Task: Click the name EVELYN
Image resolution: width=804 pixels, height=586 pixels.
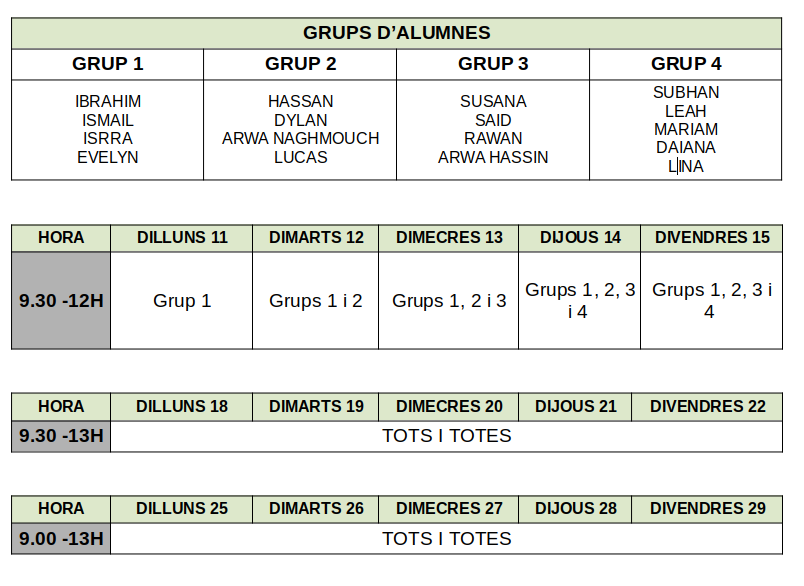Action: coord(108,157)
